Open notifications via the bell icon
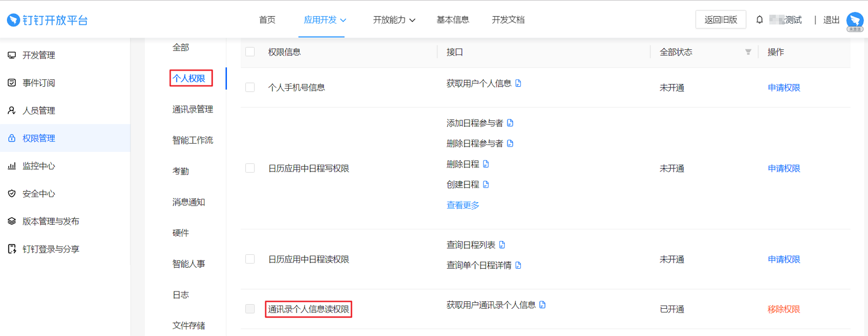This screenshot has height=336, width=868. [760, 20]
